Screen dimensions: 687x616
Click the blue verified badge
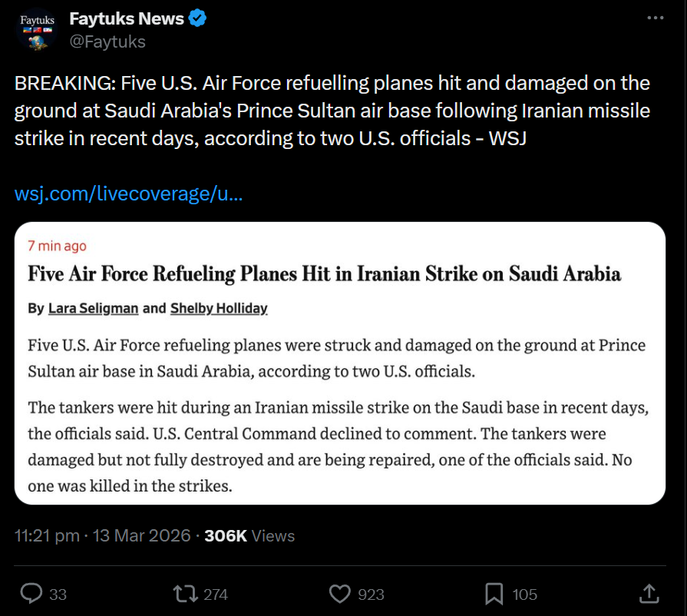tap(197, 18)
